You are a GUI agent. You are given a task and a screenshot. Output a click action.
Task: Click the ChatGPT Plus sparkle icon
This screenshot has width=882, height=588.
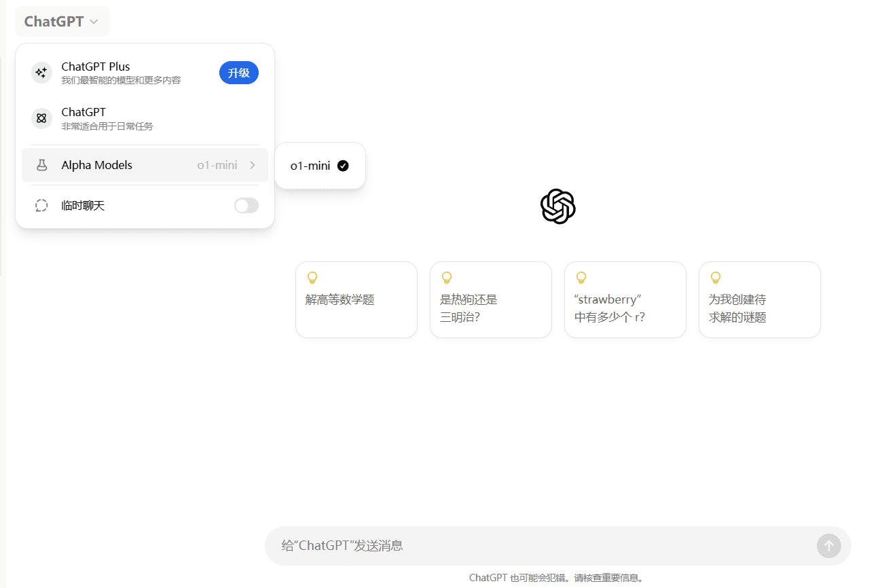coord(41,73)
